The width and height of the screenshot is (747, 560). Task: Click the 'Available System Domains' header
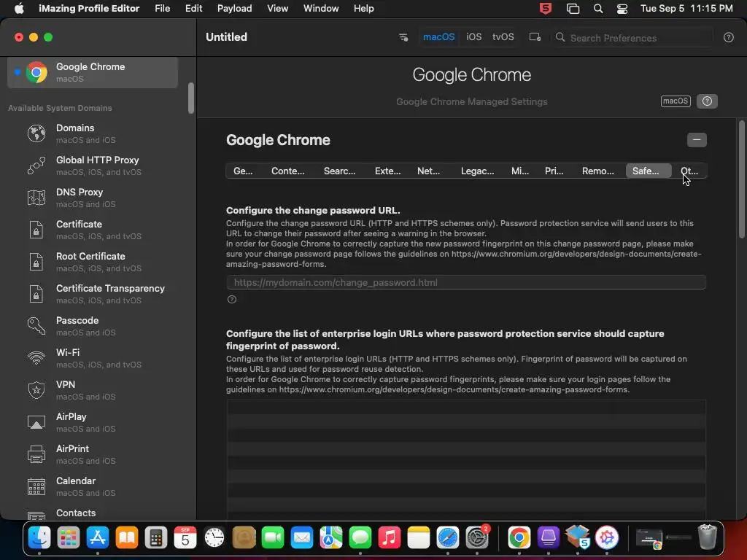pos(60,108)
